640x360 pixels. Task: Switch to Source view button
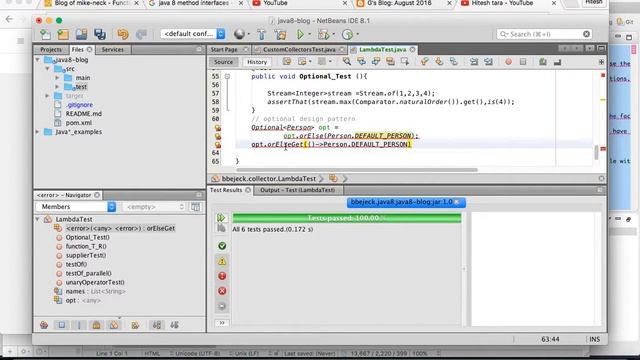click(x=223, y=62)
